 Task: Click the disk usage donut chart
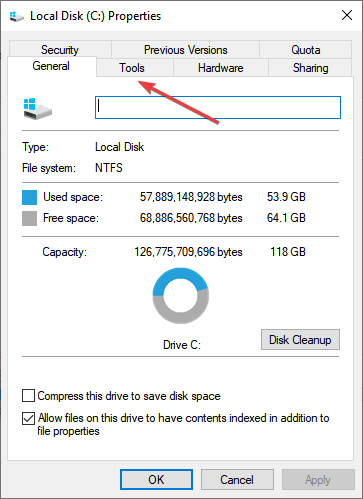181,296
